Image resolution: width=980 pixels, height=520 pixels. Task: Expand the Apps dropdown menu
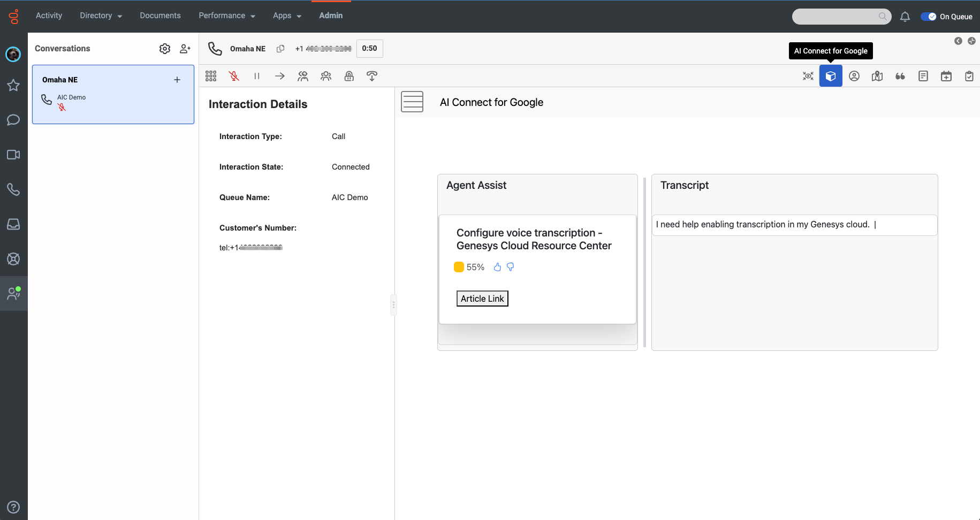287,16
